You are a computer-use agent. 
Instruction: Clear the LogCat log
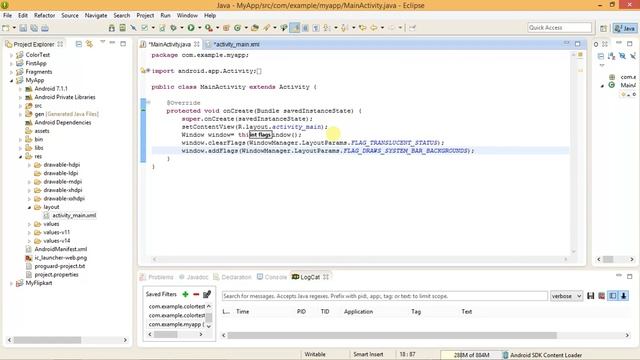[x=602, y=296]
